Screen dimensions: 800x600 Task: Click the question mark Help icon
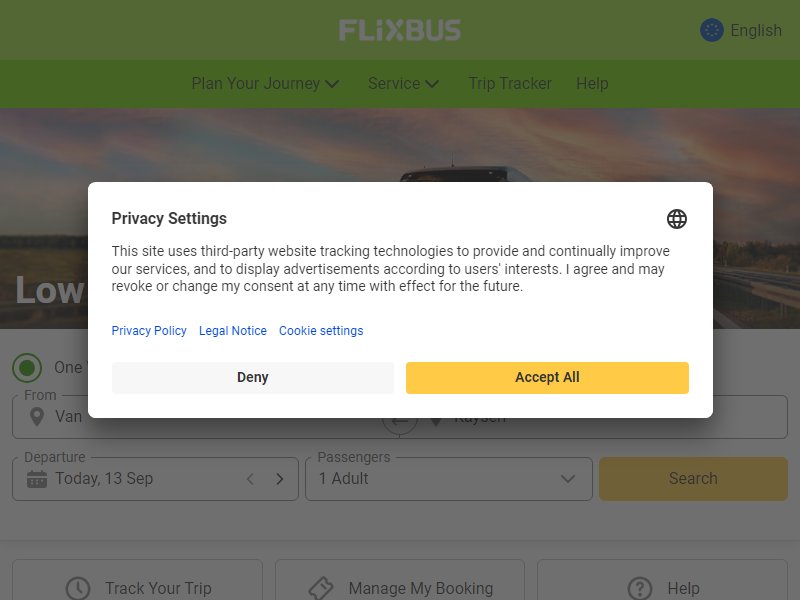(640, 589)
